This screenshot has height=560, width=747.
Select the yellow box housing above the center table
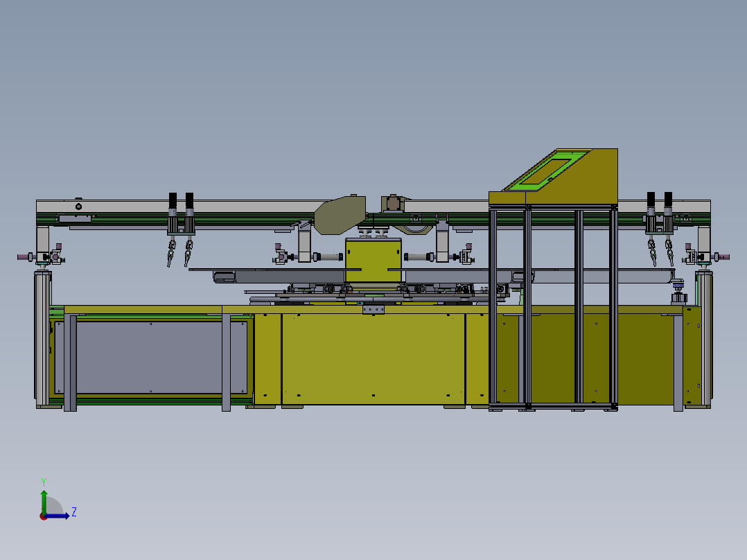pos(373,261)
